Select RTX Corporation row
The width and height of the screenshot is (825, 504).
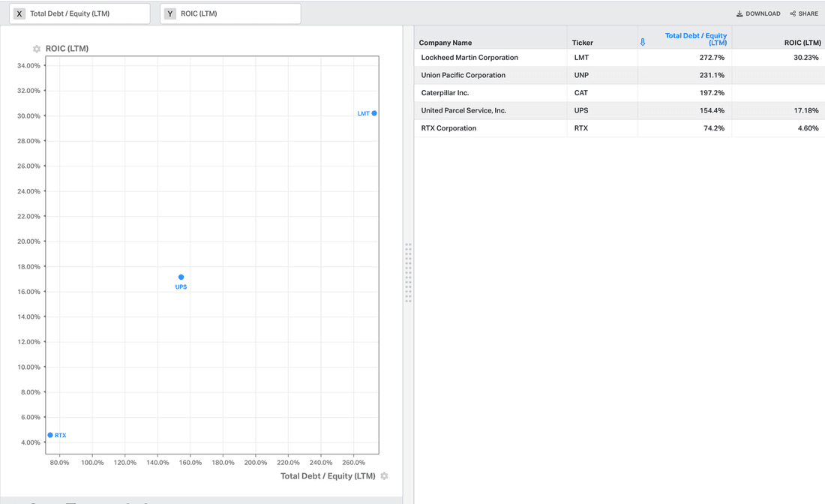coord(619,127)
